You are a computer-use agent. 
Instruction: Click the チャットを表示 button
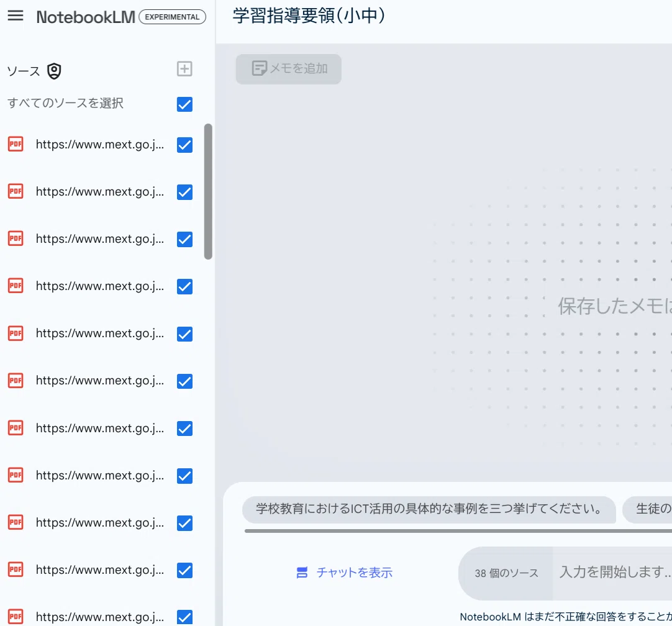pyautogui.click(x=345, y=573)
